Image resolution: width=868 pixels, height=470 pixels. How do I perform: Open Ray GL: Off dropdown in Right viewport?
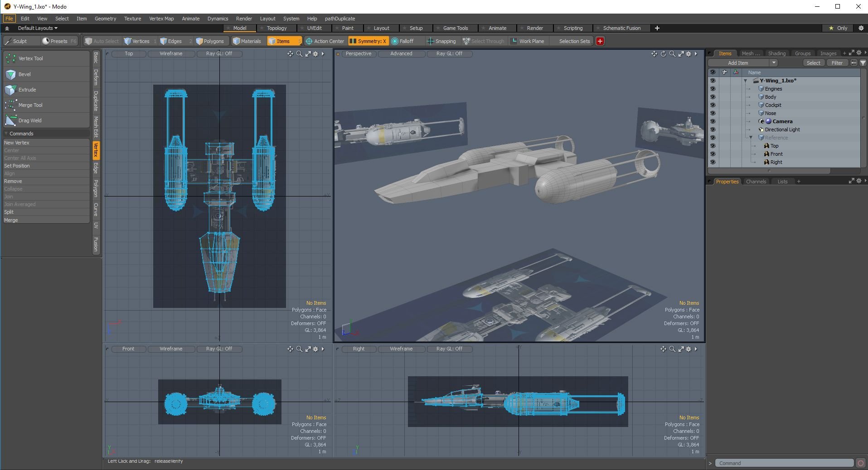450,349
